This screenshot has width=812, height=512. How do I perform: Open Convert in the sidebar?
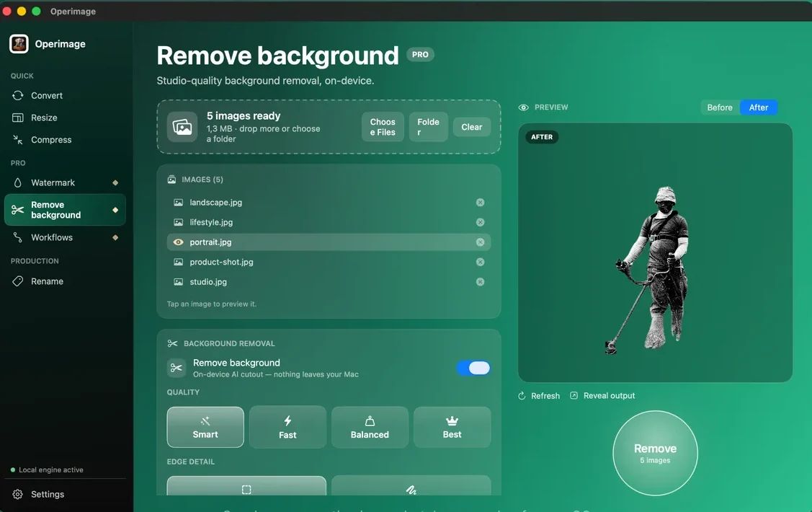tap(65, 95)
